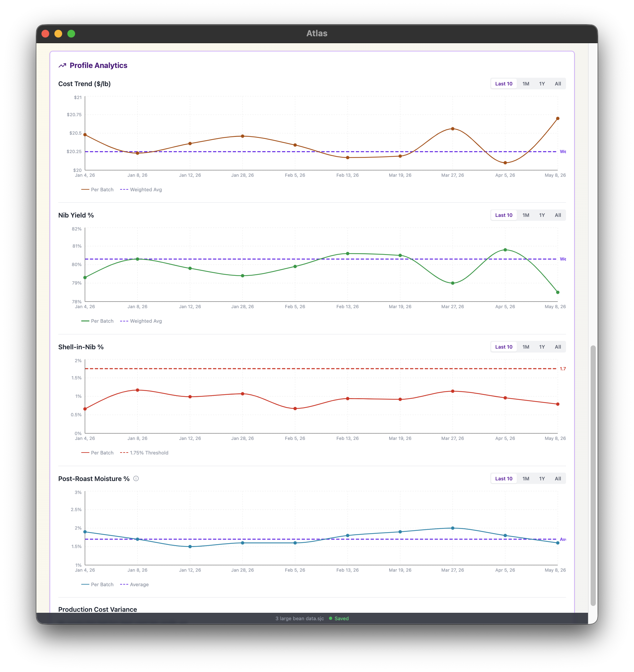The image size is (634, 672).
Task: Switch Shell-in-Nib chart to 1M
Action: [x=526, y=347]
